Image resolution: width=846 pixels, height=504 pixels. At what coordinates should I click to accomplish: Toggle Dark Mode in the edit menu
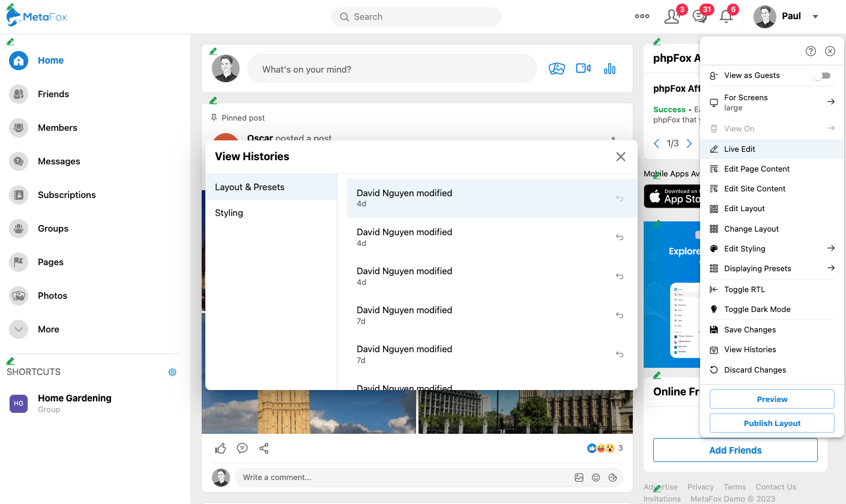coord(757,310)
